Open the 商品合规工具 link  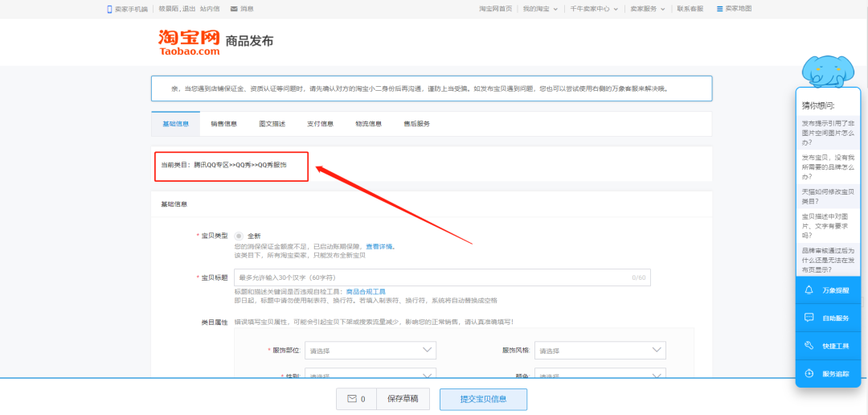click(x=366, y=291)
